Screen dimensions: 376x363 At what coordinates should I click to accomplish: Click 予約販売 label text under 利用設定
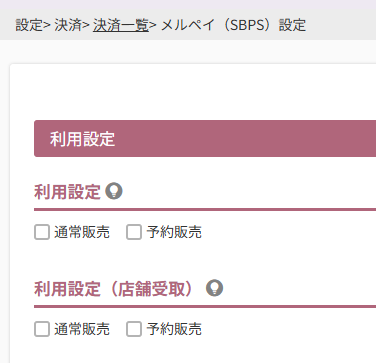[x=174, y=232]
